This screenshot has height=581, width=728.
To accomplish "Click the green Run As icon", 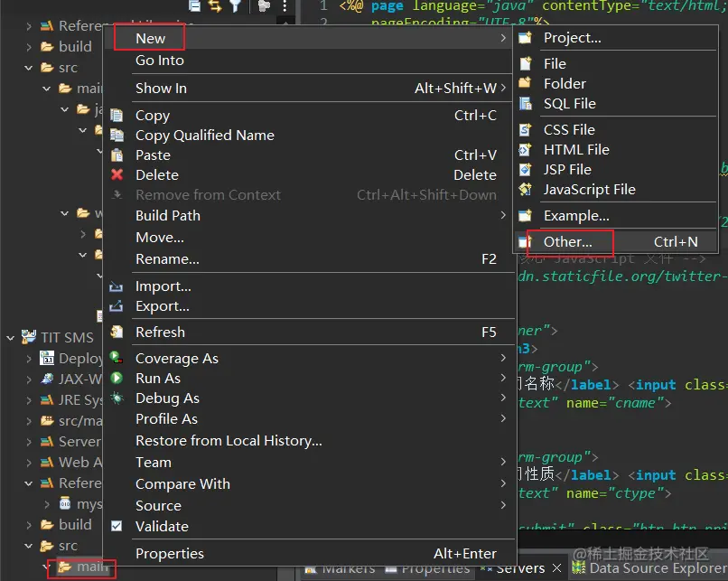I will [x=117, y=378].
